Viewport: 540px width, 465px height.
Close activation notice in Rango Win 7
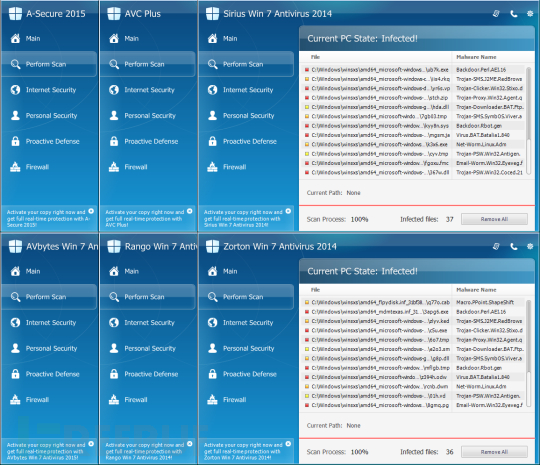pyautogui.click(x=189, y=444)
